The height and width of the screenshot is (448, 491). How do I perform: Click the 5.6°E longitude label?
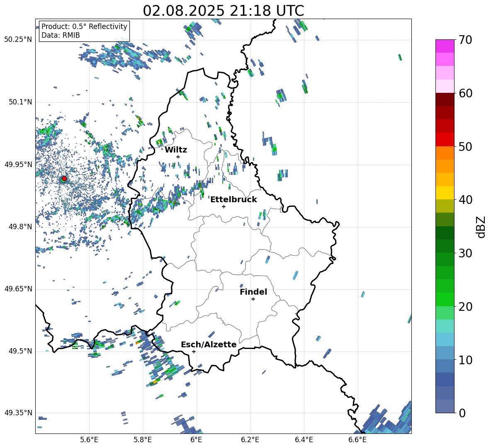click(x=89, y=440)
